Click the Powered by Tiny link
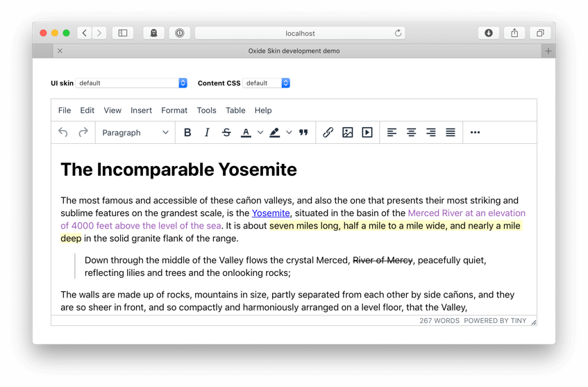 click(495, 321)
